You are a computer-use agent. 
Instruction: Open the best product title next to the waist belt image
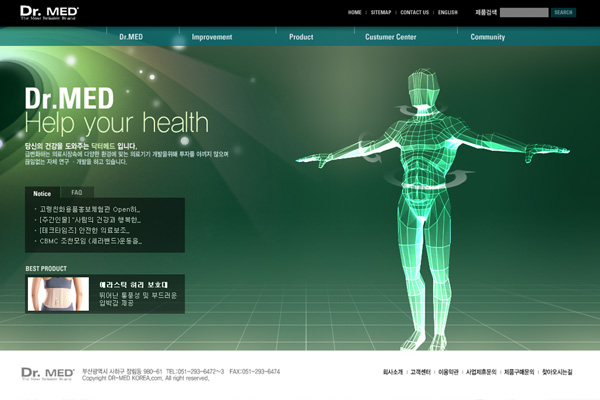[x=134, y=285]
